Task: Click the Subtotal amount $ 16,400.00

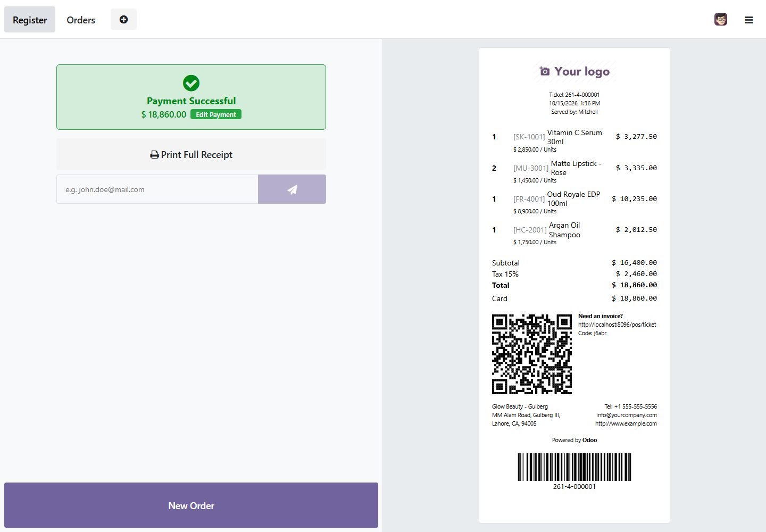Action: [x=634, y=263]
